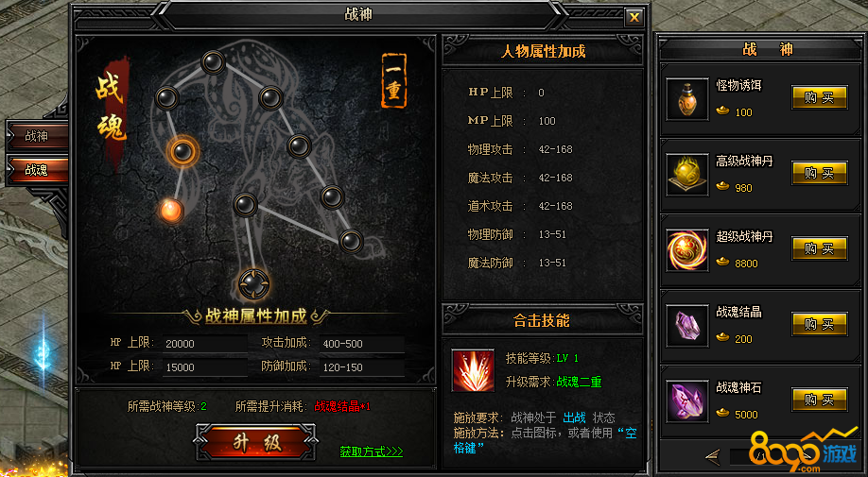This screenshot has height=477, width=868.
Task: Close the 战神 window
Action: [x=634, y=17]
